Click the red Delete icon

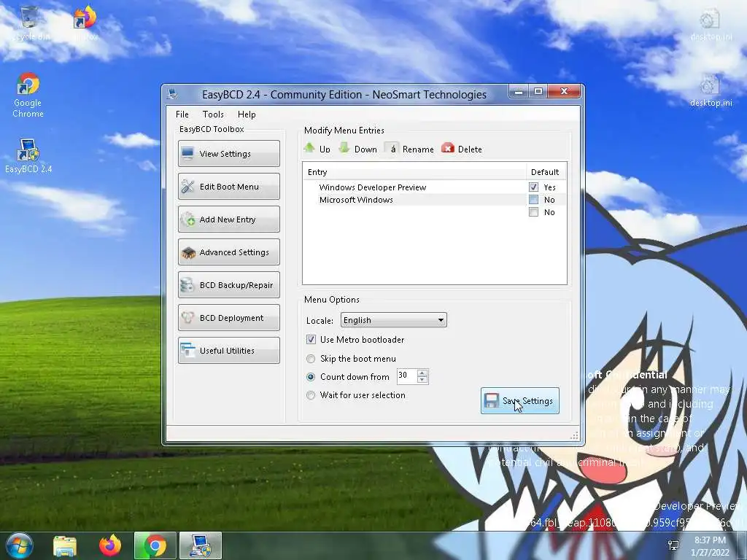coord(448,148)
